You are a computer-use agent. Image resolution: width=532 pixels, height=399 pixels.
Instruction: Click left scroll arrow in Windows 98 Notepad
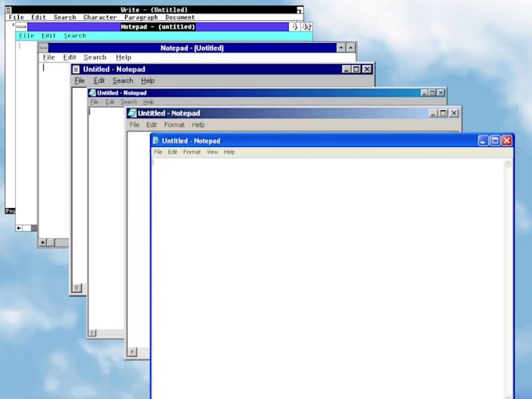[92, 332]
